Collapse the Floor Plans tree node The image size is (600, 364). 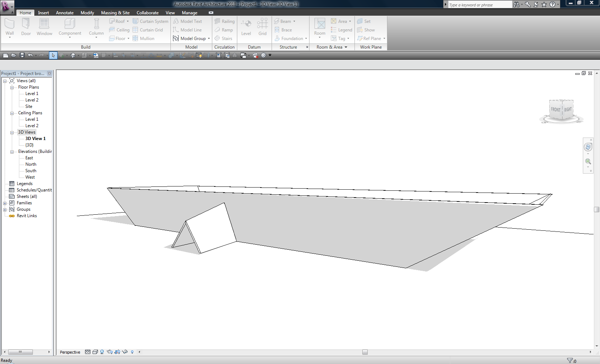coord(12,88)
